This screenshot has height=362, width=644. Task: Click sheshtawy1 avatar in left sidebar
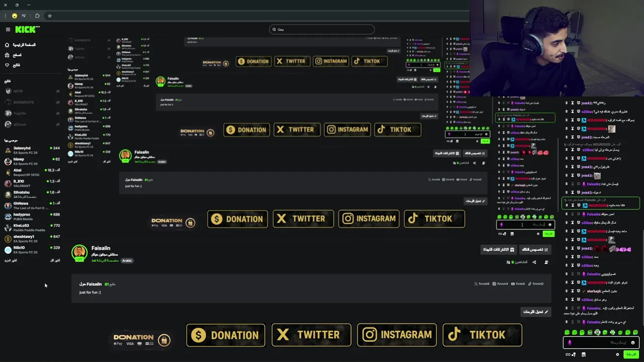tap(8, 239)
